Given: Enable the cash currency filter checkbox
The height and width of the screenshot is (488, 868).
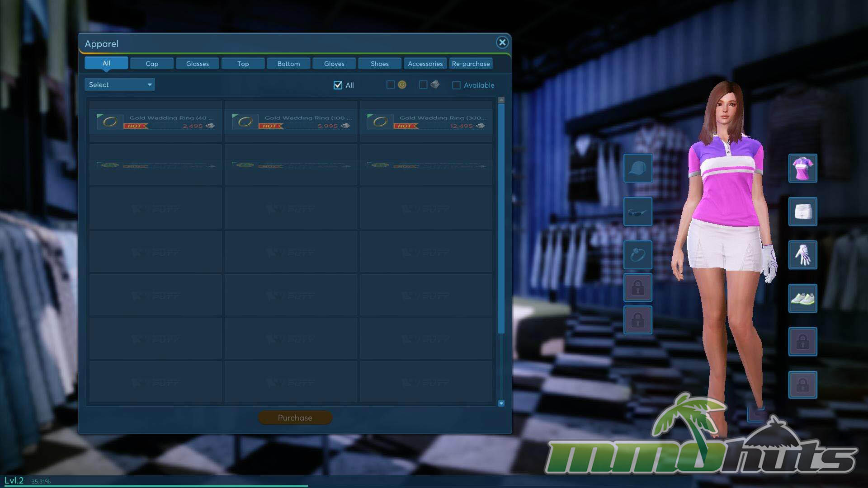Looking at the screenshot, I should [x=423, y=84].
